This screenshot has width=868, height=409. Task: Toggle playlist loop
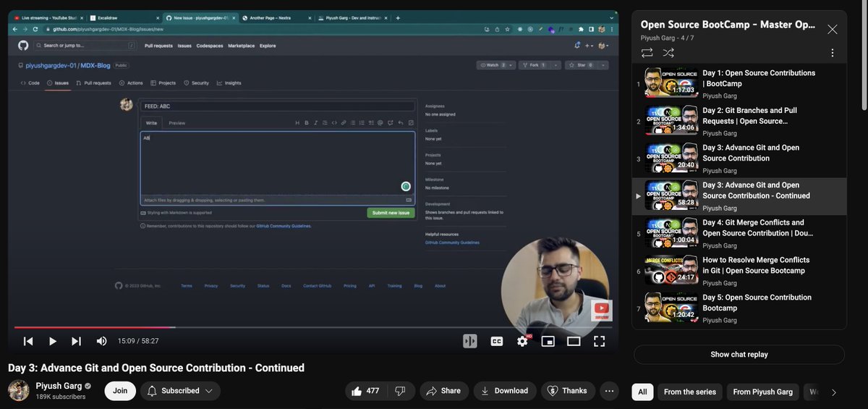(x=647, y=53)
